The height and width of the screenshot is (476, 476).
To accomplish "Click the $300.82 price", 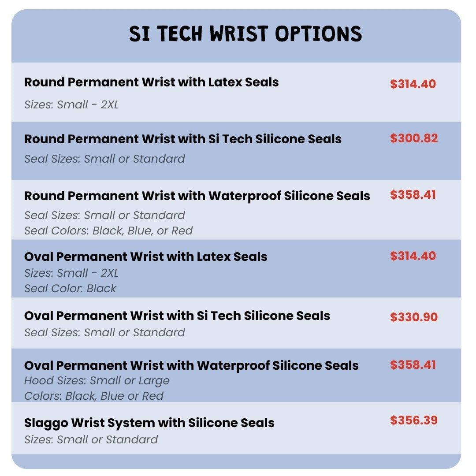I will click(x=413, y=138).
